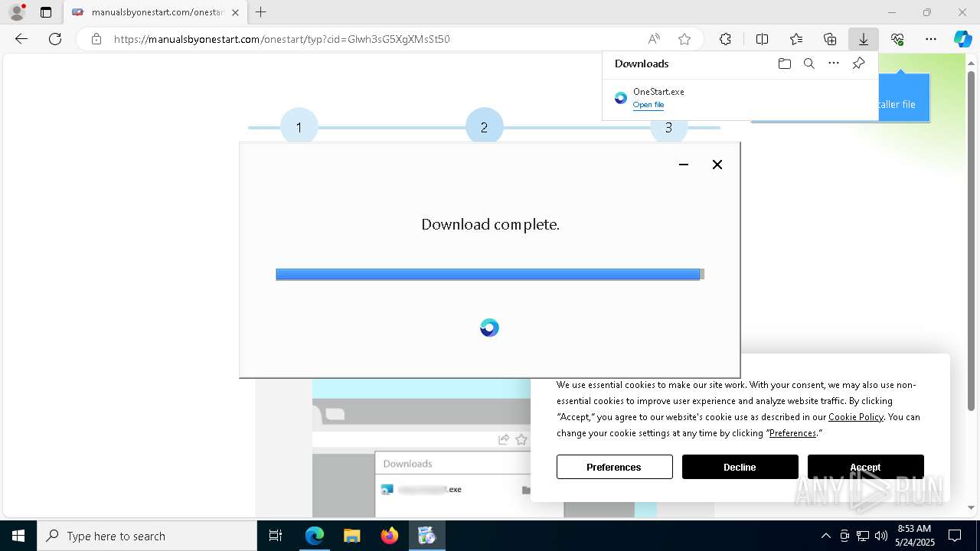Open File Explorer from taskbar

click(x=351, y=536)
